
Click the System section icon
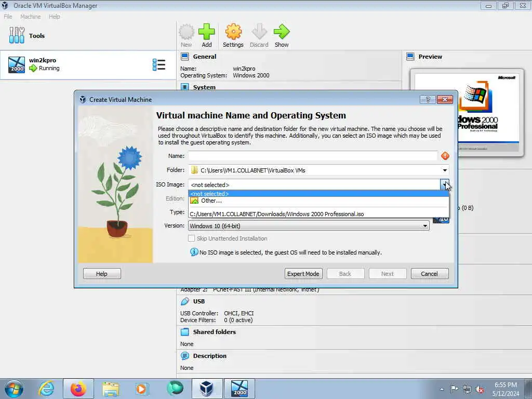click(185, 87)
